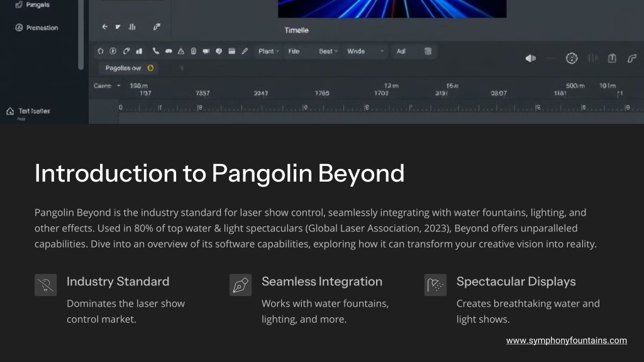
Task: Click the timeline ruler at marker 7857
Action: pyautogui.click(x=203, y=93)
